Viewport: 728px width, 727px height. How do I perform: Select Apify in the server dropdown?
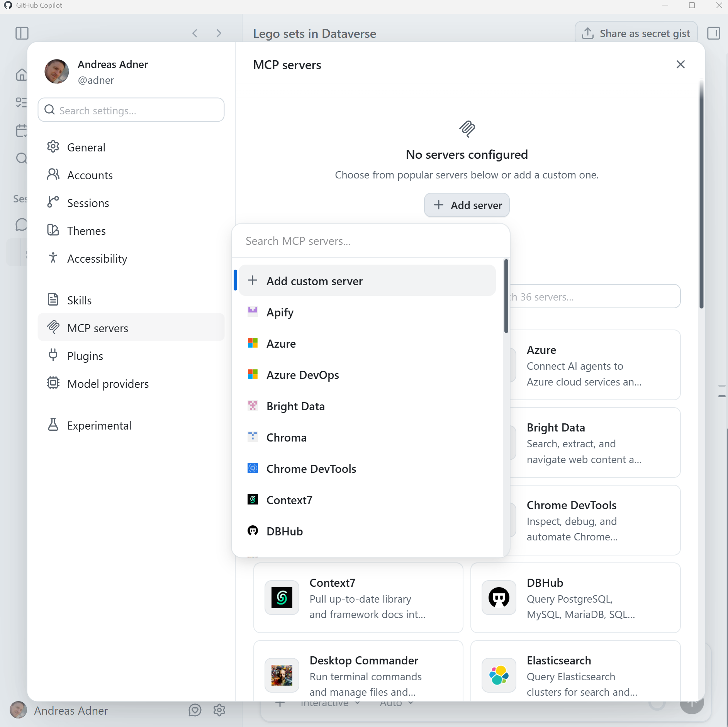(367, 312)
